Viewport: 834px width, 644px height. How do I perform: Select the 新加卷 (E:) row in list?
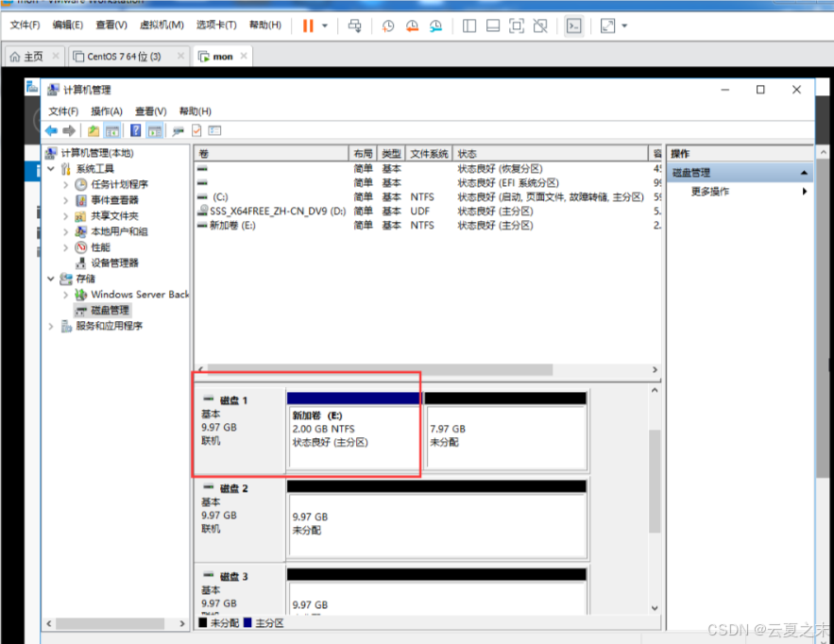(x=428, y=226)
